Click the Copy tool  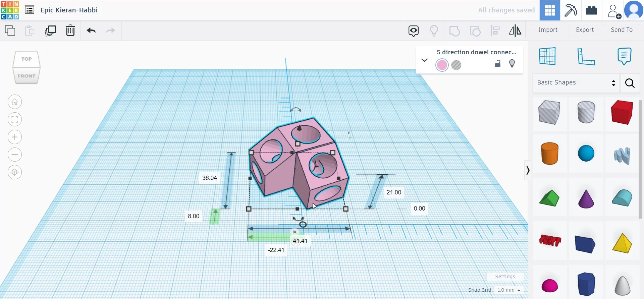coord(10,31)
